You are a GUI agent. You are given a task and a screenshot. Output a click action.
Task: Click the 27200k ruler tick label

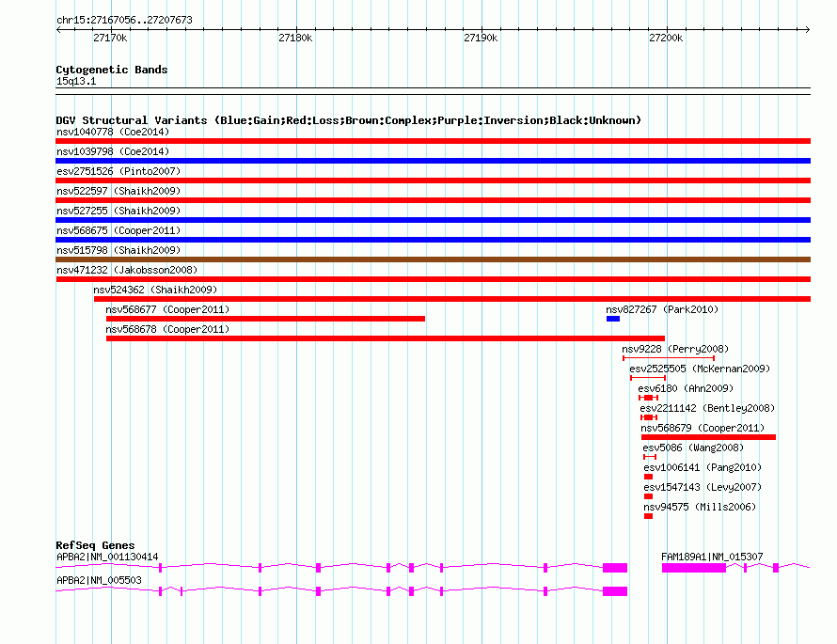click(x=666, y=38)
